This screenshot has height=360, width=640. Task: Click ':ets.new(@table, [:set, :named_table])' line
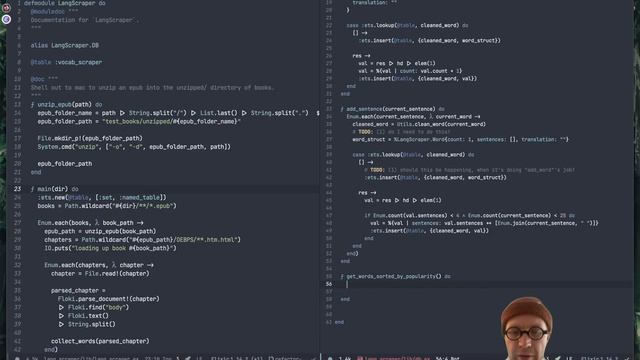pyautogui.click(x=102, y=197)
